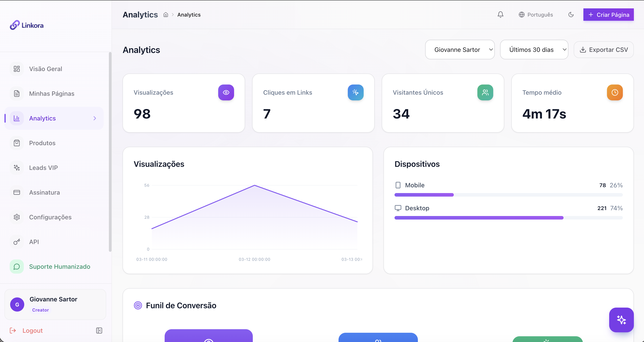Click the Funil de Conversão target icon
Viewport: 644px width, 342px height.
pos(138,305)
